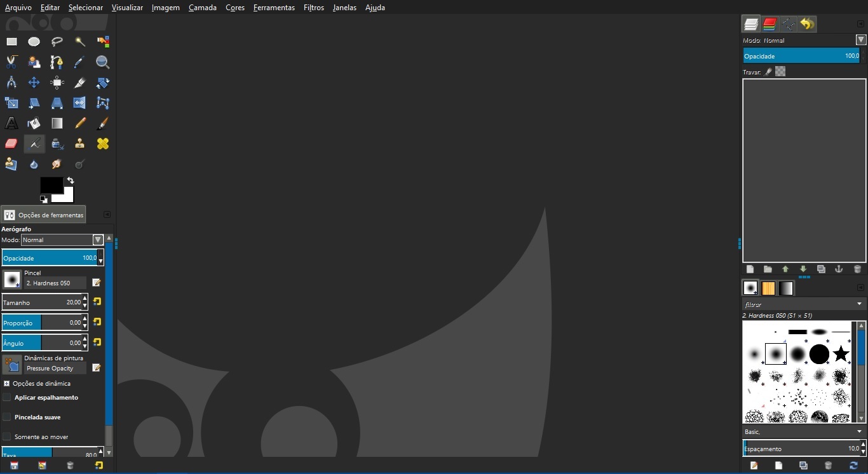Select the Ellipse Select tool
The image size is (868, 474).
(34, 42)
